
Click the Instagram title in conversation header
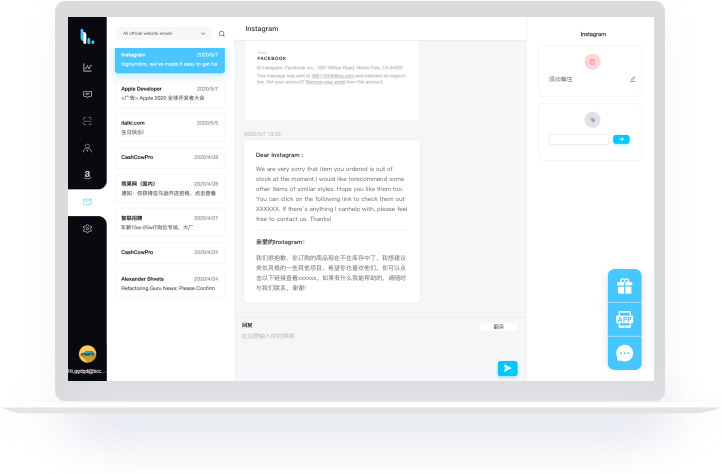(262, 29)
